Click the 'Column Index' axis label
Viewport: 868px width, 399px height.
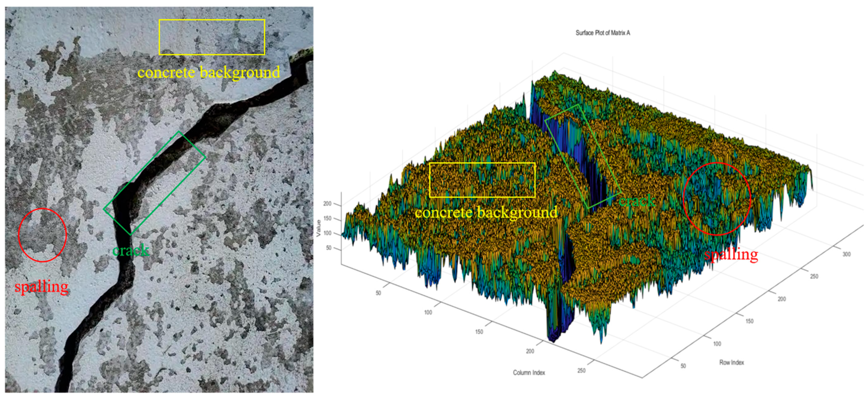pyautogui.click(x=529, y=372)
